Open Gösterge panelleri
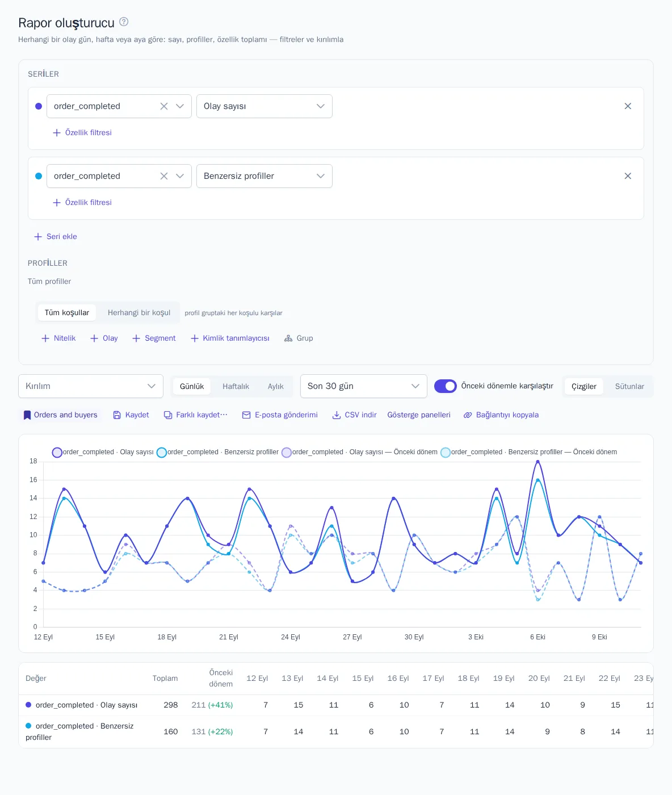 coord(419,415)
